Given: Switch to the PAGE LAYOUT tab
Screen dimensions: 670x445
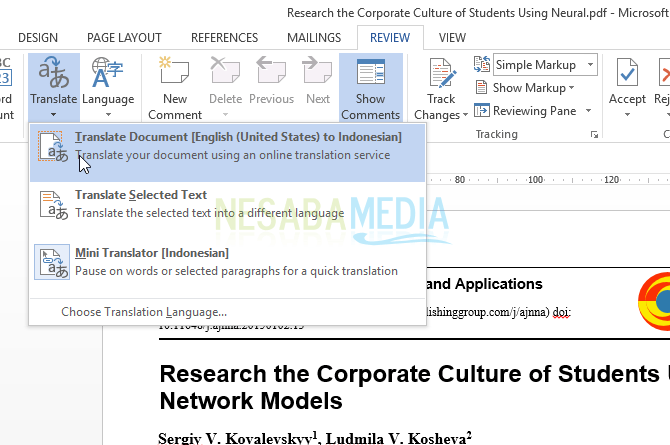Looking at the screenshot, I should (x=124, y=38).
